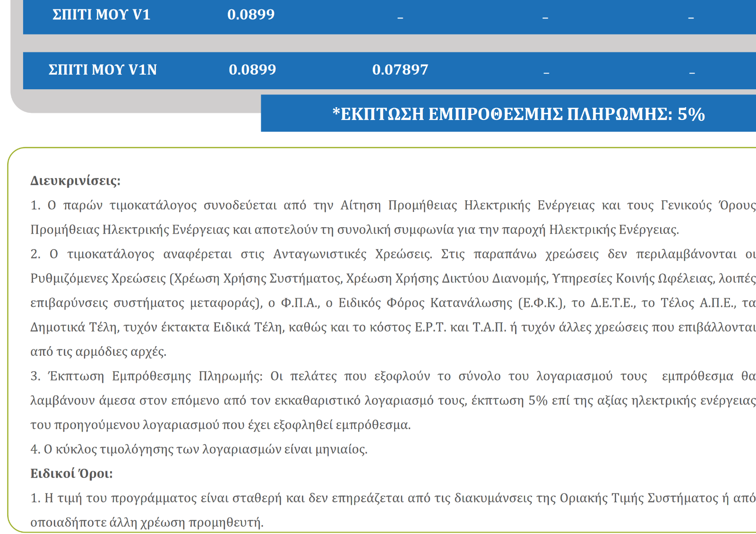Click the line starting "του προηγούμενου λογαριασμού"
This screenshot has width=756, height=534.
click(221, 425)
